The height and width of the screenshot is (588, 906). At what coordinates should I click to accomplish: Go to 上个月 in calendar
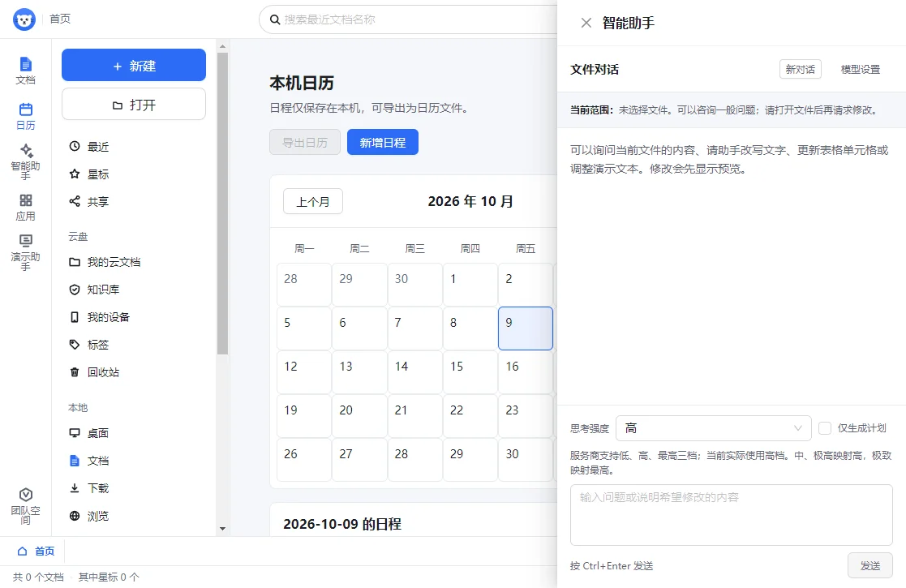(313, 202)
